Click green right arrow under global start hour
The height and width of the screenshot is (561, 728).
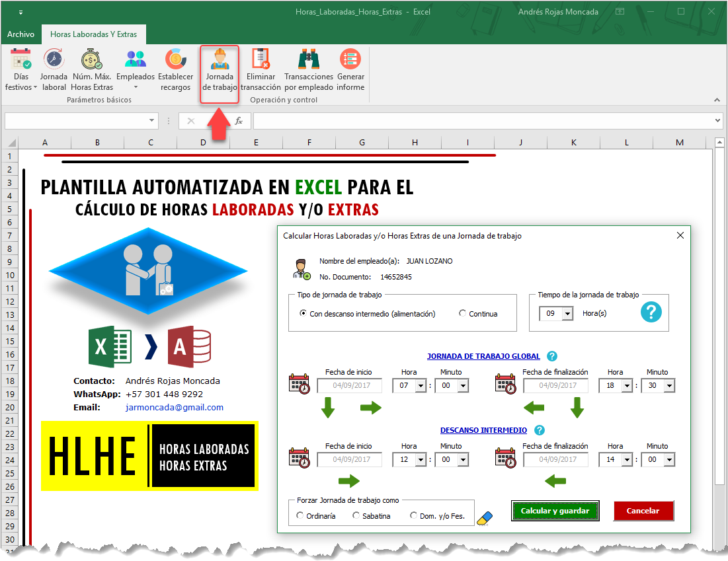(370, 408)
